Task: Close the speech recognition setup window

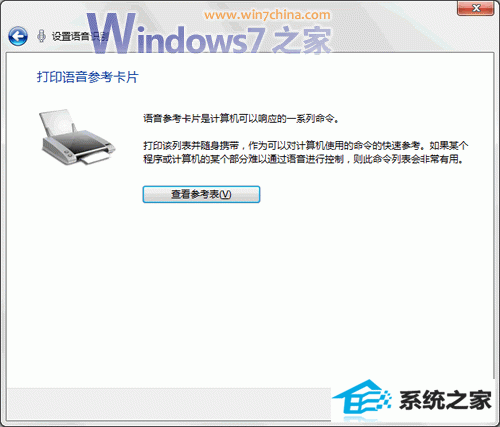Action: (476, 8)
